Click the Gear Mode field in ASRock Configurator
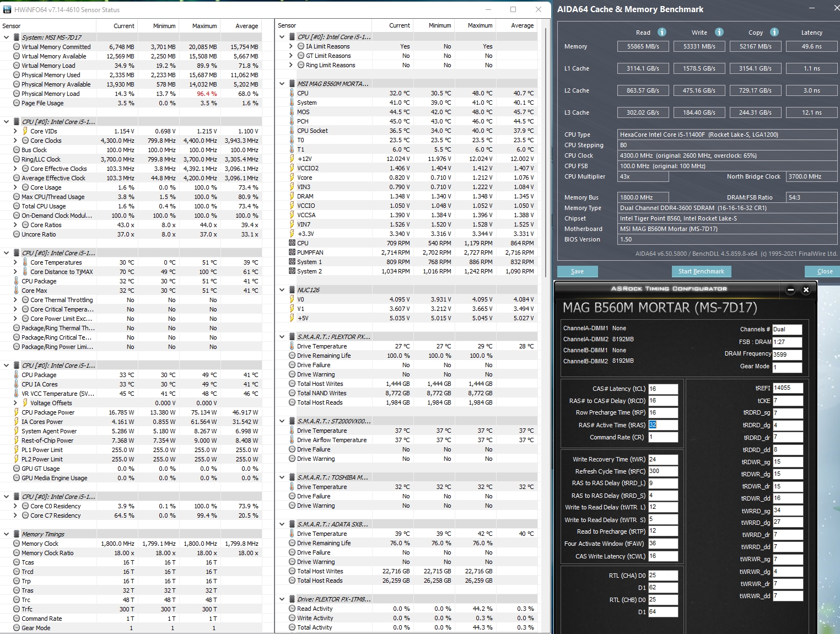 [787, 367]
